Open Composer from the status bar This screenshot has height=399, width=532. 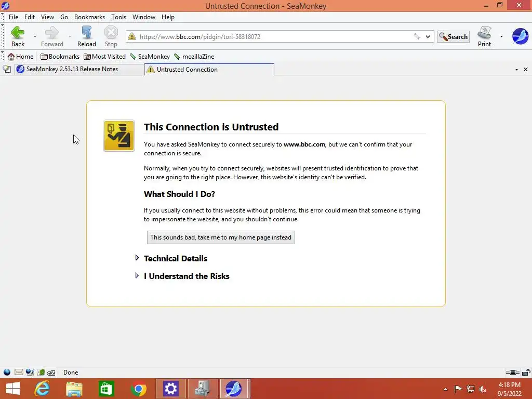tap(30, 372)
